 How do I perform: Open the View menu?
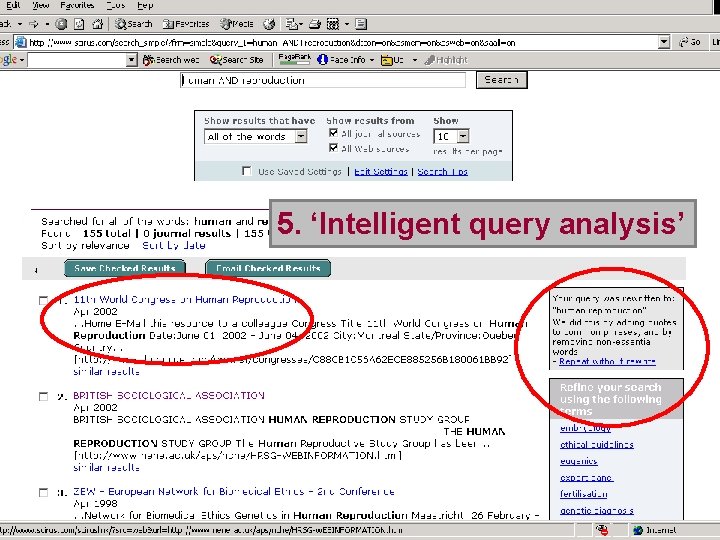40,5
